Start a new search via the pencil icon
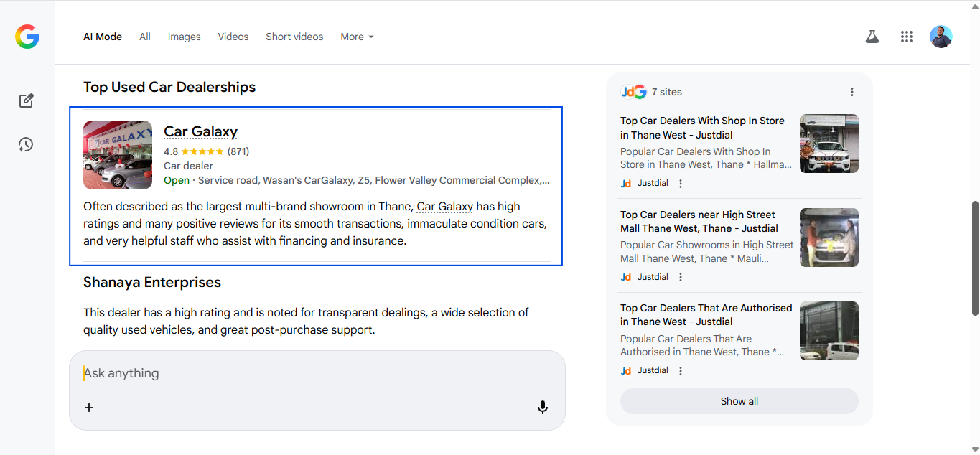This screenshot has height=455, width=980. point(27,100)
